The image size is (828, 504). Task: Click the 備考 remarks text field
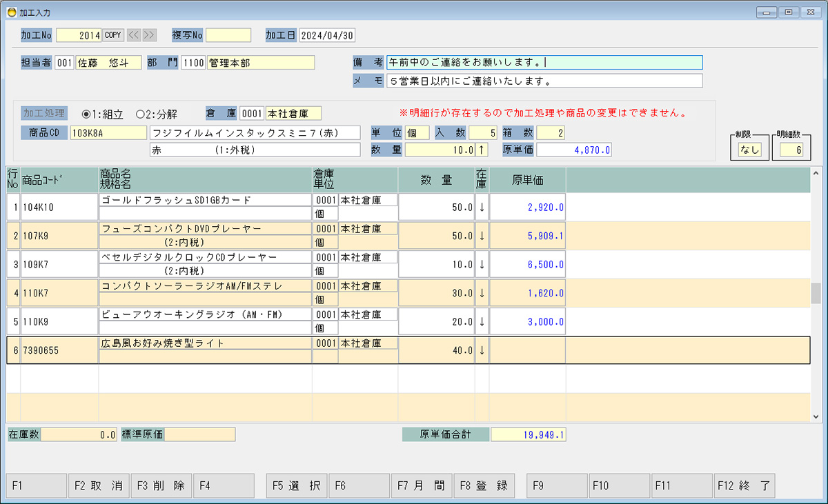pos(544,63)
